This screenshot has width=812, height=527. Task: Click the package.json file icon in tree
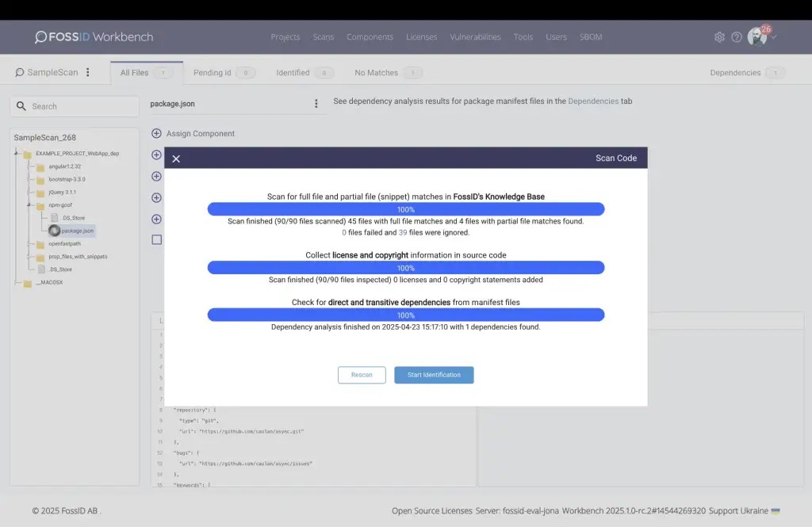click(55, 231)
